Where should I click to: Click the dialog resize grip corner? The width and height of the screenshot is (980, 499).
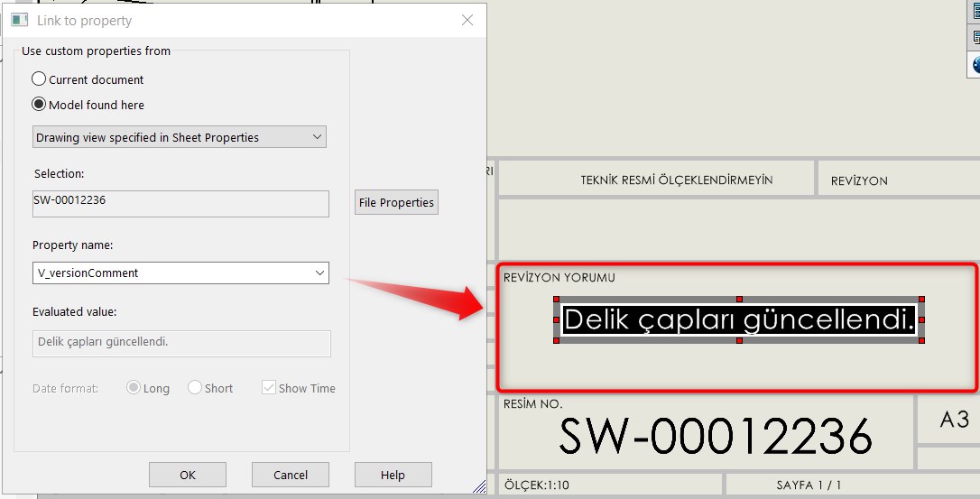[x=479, y=486]
